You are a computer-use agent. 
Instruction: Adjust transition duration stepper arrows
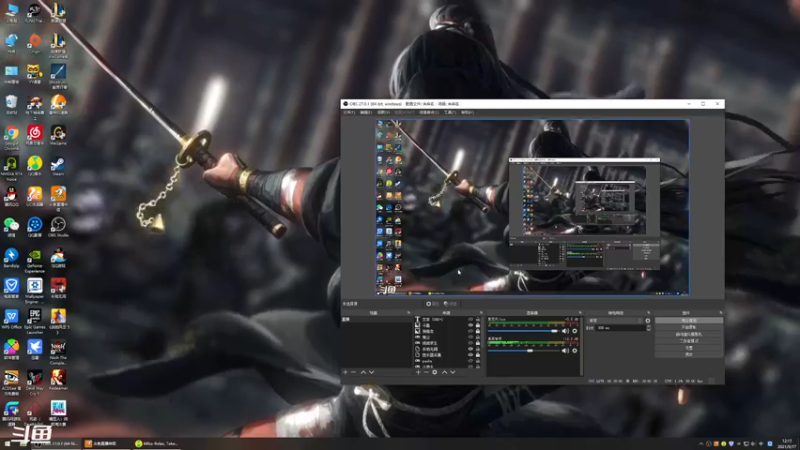click(648, 328)
